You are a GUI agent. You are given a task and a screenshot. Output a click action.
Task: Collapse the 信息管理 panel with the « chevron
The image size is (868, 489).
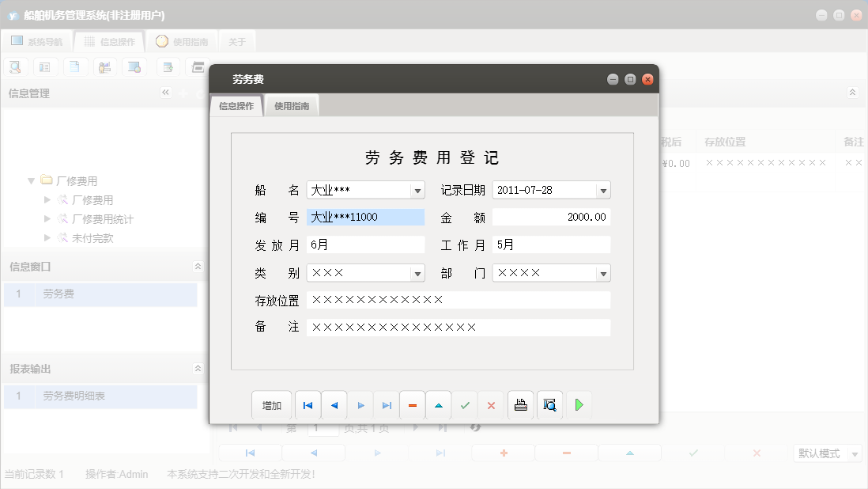click(x=165, y=93)
